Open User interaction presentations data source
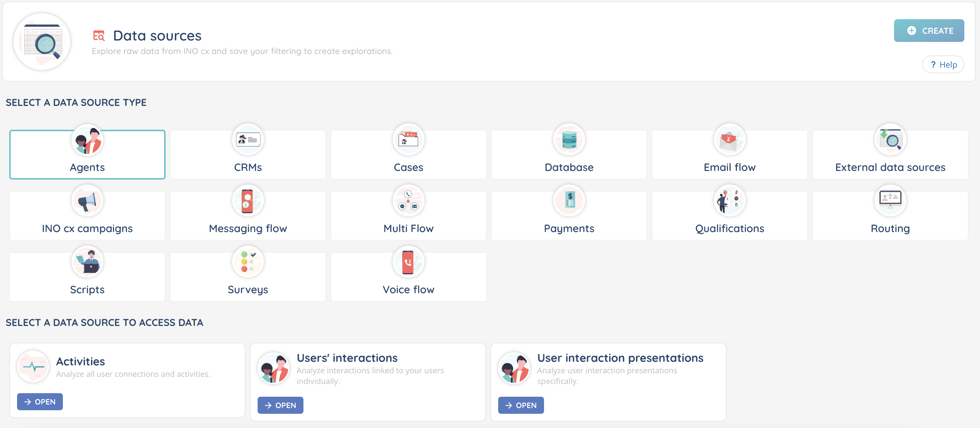The image size is (980, 428). click(x=521, y=405)
